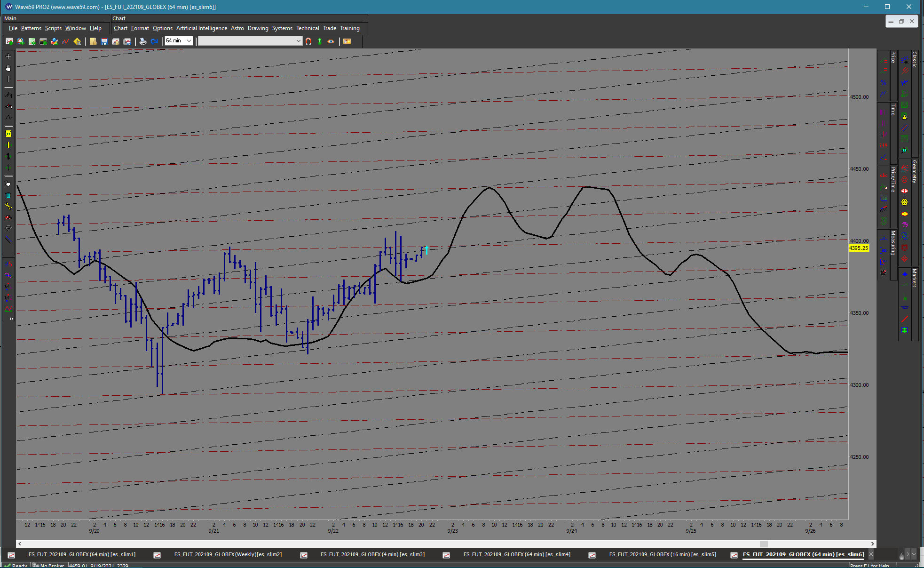The height and width of the screenshot is (568, 924).
Task: Restore the inner chart window
Action: (901, 21)
